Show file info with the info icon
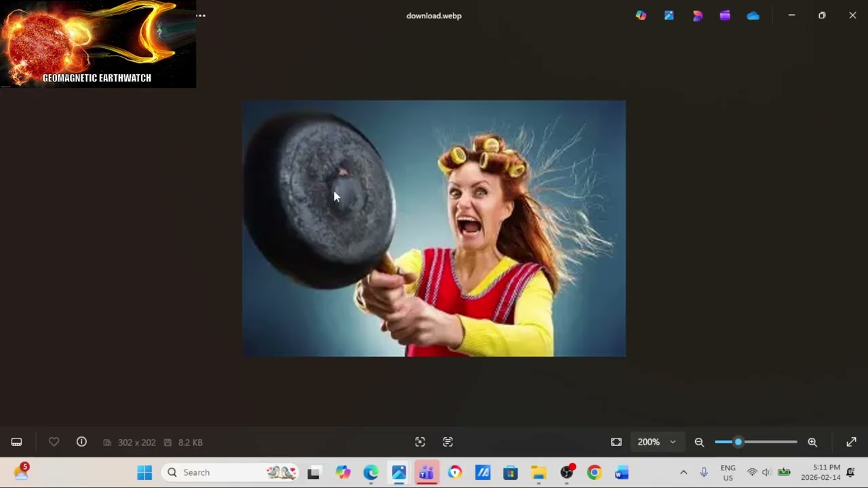This screenshot has height=488, width=868. coord(81,442)
